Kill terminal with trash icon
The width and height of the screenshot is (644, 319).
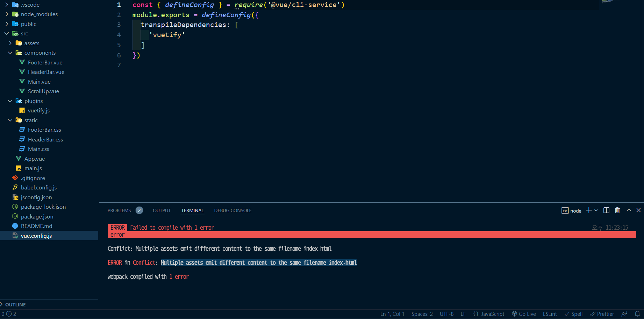coord(617,210)
